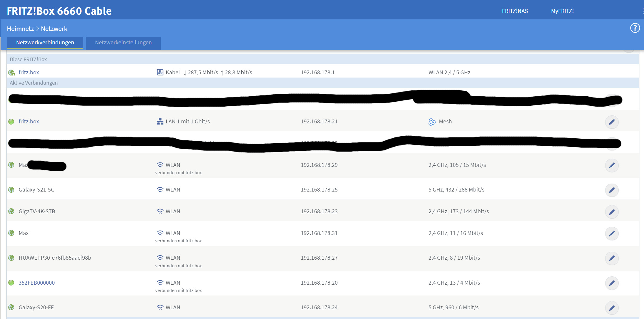Click the Heimnetz breadcrumb
This screenshot has height=319, width=644.
(x=20, y=29)
